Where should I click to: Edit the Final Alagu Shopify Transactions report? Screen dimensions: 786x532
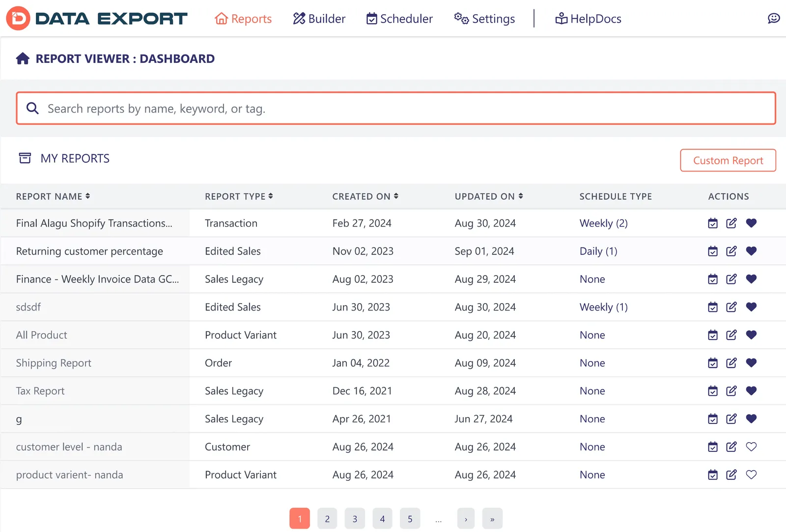[x=731, y=224]
